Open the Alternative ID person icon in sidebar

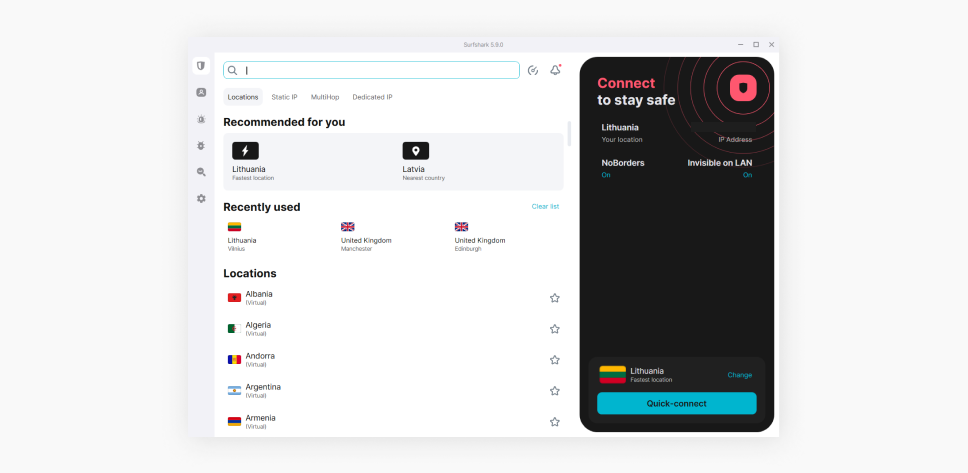tap(201, 93)
